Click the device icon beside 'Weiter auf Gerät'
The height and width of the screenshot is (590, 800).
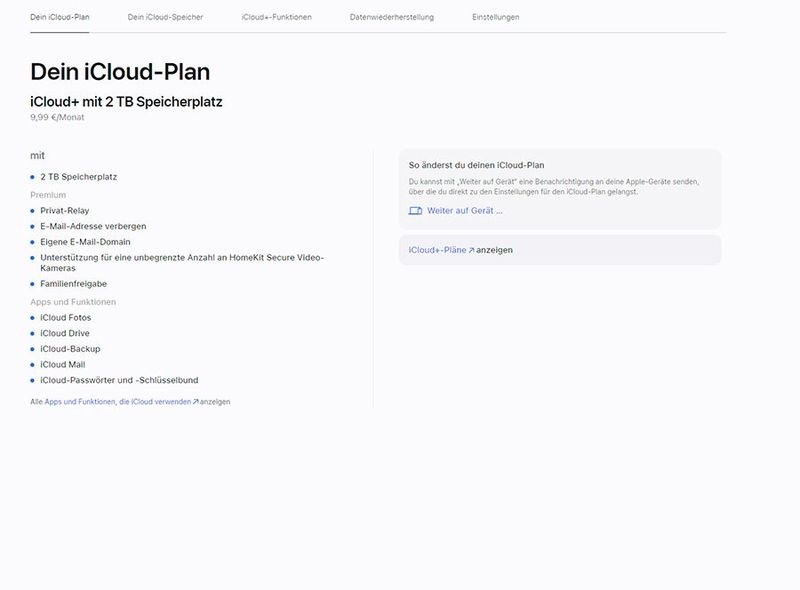(414, 210)
